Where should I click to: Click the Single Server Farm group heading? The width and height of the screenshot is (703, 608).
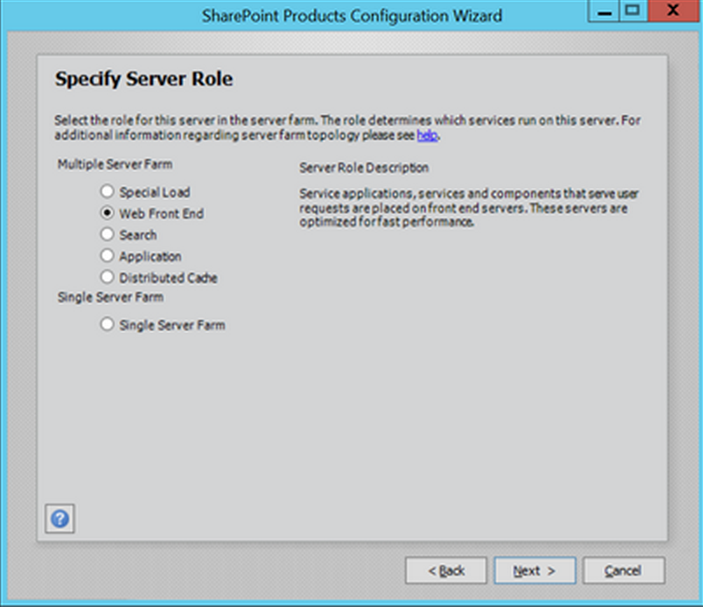click(x=110, y=297)
